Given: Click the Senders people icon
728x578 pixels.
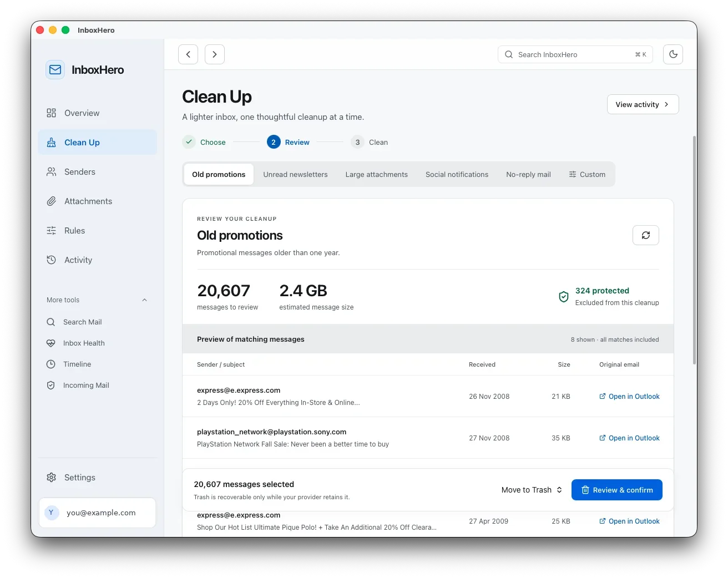Looking at the screenshot, I should [51, 172].
